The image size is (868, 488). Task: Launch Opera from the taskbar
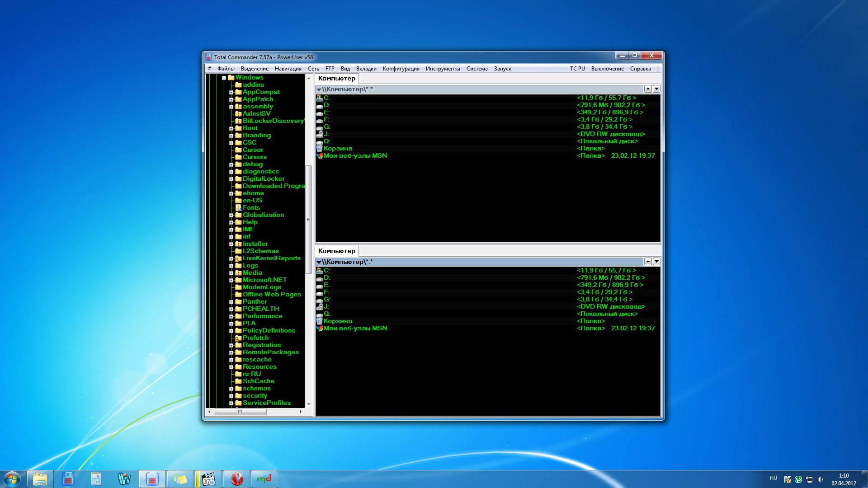coord(237,479)
